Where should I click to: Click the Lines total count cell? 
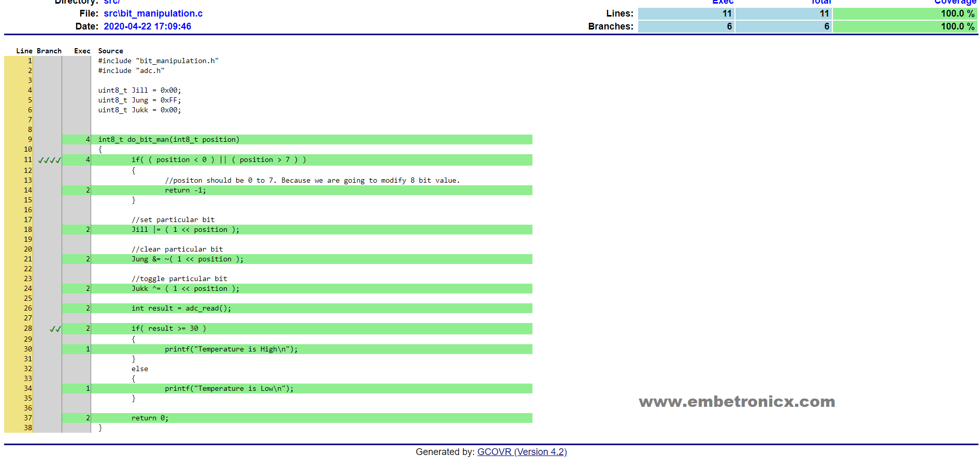click(x=784, y=14)
